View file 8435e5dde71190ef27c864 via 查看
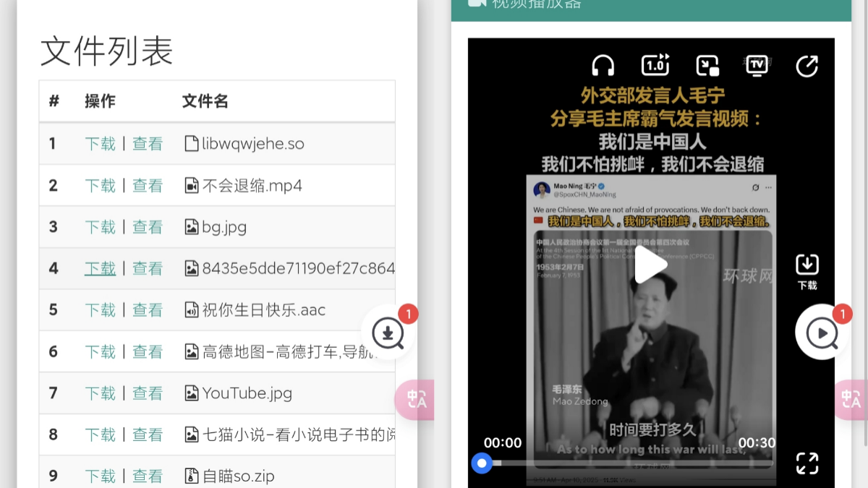The height and width of the screenshot is (488, 868). (148, 268)
